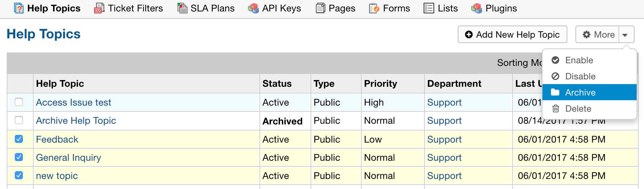Open the Feedback topic link
The image size is (644, 189).
(x=57, y=139)
